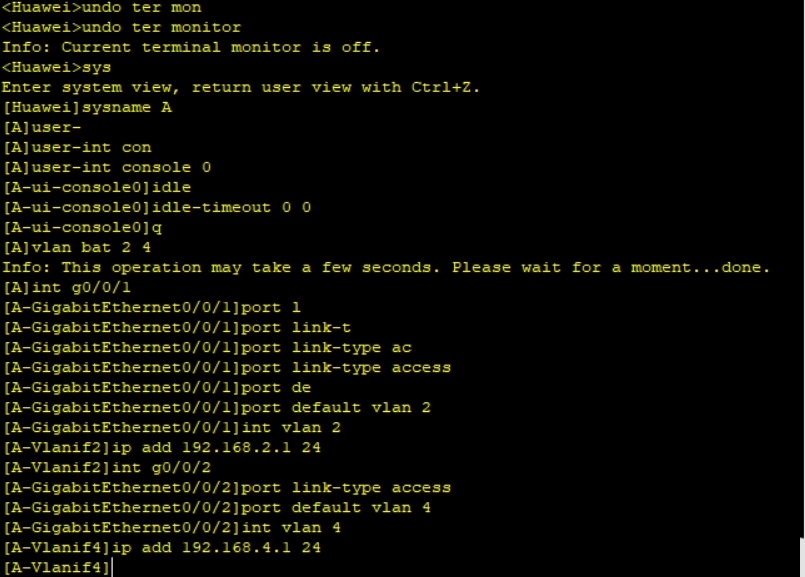Click the 'user-int console 0' line

107,167
